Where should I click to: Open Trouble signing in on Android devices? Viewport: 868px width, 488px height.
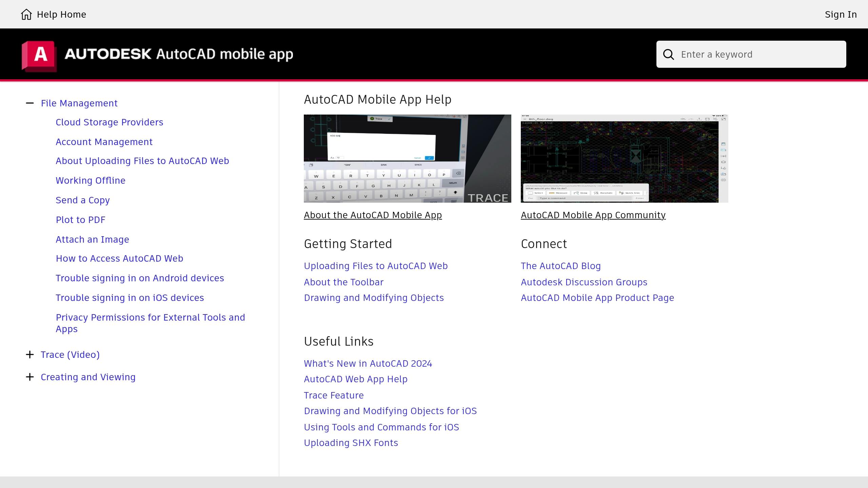140,278
